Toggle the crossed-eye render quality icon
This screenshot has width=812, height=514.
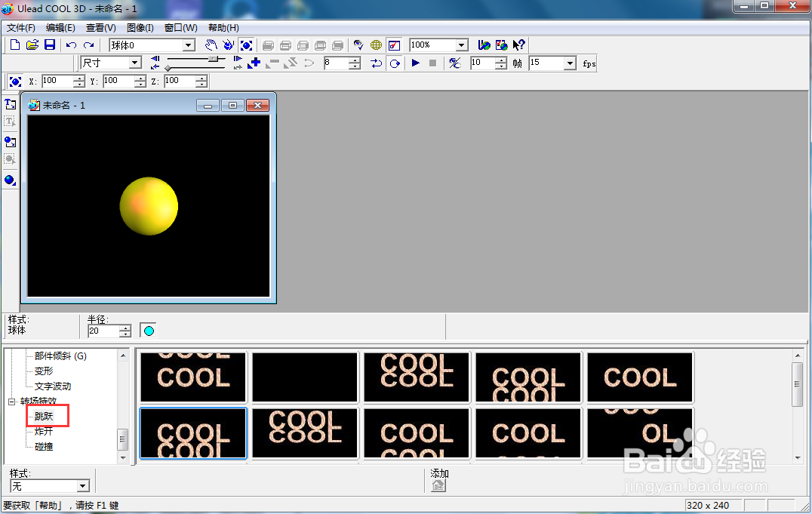tap(455, 63)
